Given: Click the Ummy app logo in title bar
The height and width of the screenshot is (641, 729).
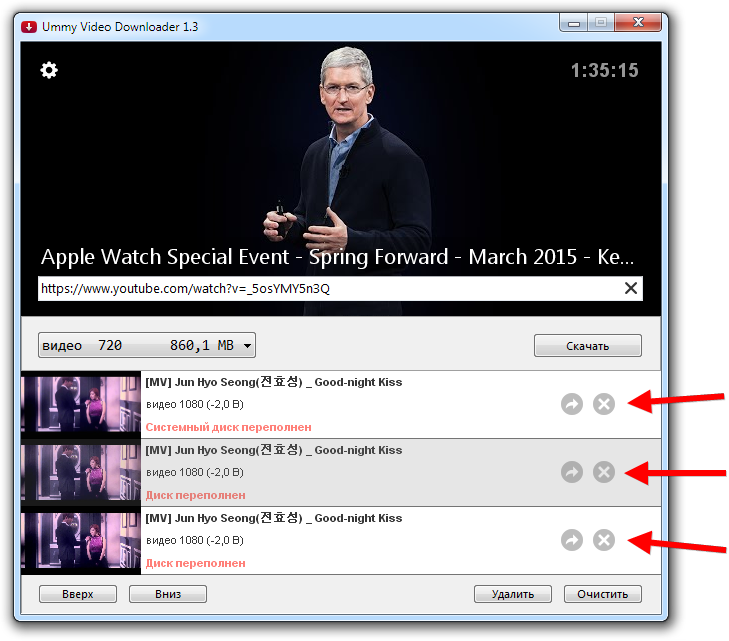Looking at the screenshot, I should (29, 27).
